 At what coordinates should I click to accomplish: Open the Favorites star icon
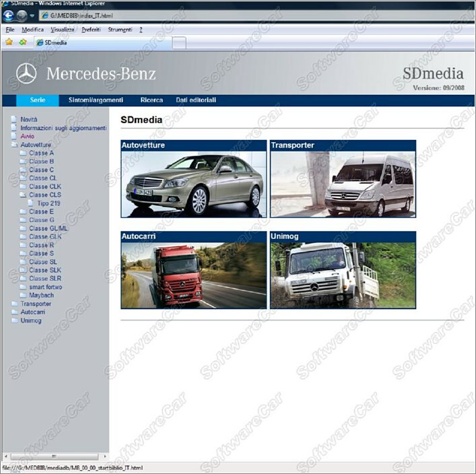click(x=9, y=42)
